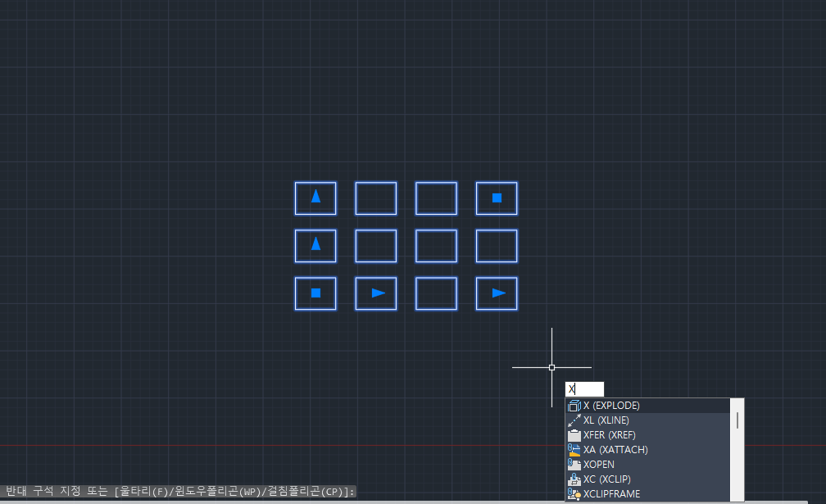The width and height of the screenshot is (826, 504).
Task: Select X (EXPLODE) command suggestion
Action: (648, 406)
